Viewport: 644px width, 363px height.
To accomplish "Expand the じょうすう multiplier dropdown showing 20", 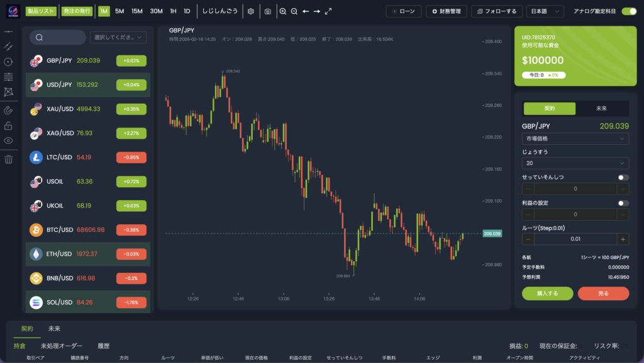I will [x=575, y=164].
